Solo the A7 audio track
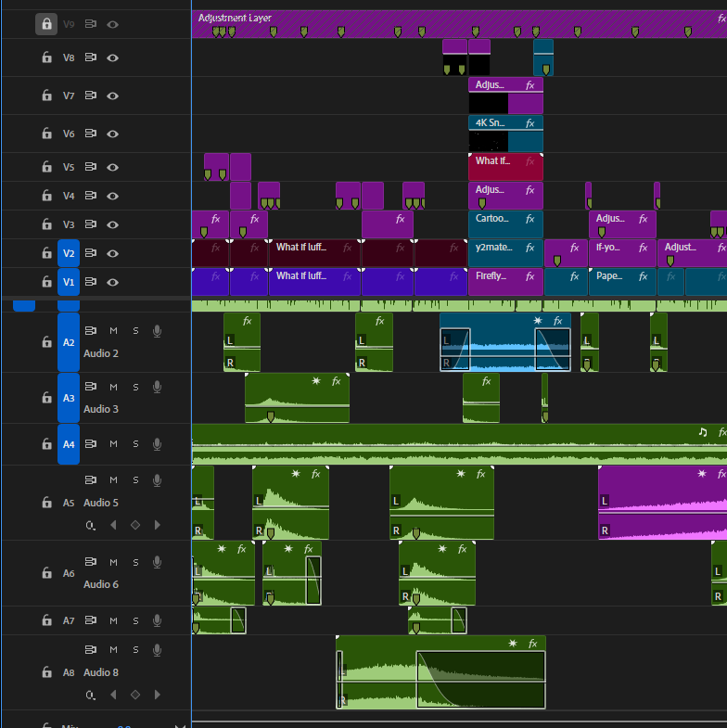The width and height of the screenshot is (727, 728). pyautogui.click(x=135, y=620)
